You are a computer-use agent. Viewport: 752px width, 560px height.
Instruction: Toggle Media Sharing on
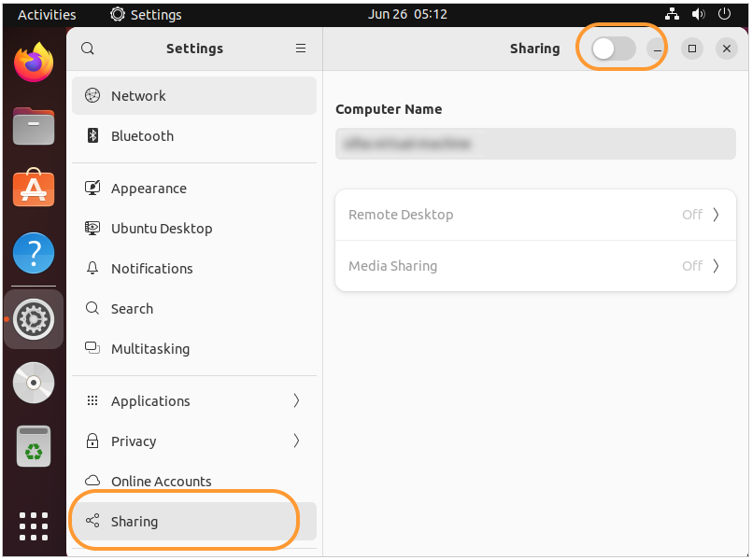tap(535, 266)
